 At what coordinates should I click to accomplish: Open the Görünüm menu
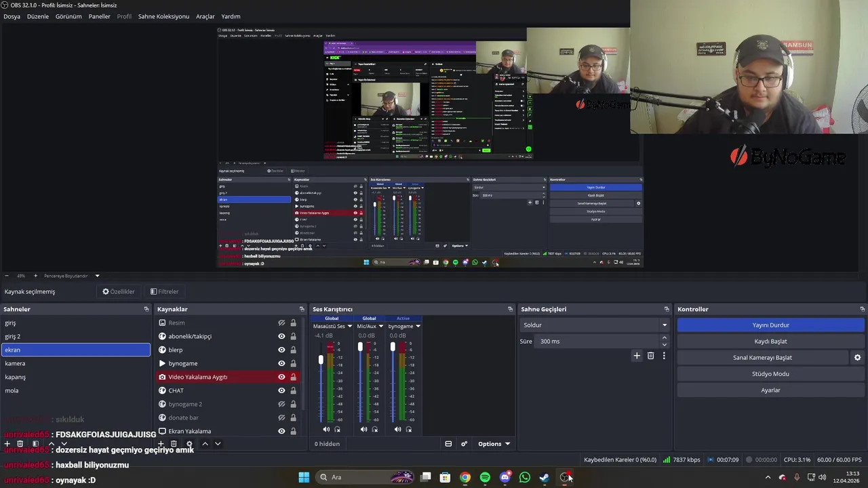tap(68, 16)
